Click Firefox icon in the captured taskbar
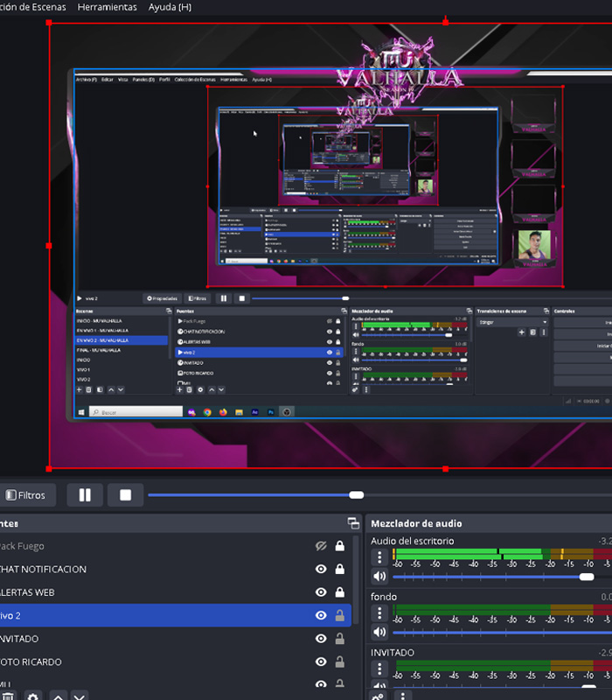The width and height of the screenshot is (612, 700). (223, 412)
